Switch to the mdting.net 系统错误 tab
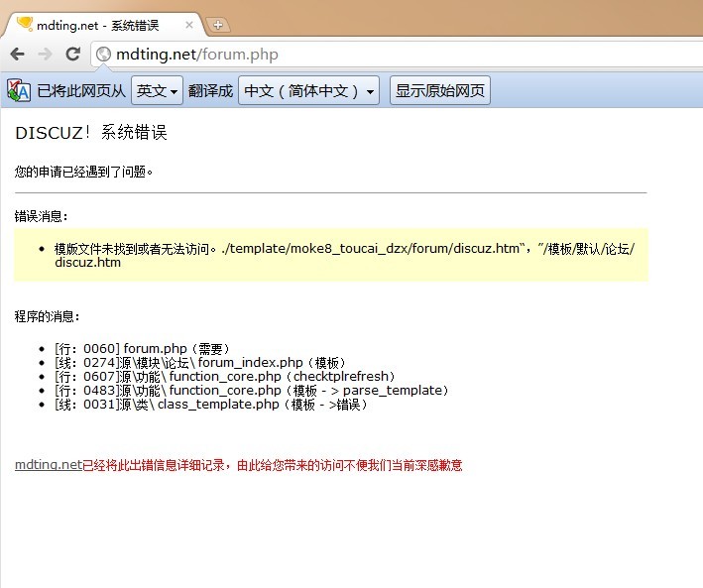Screen dimensions: 703x588 click(103, 25)
